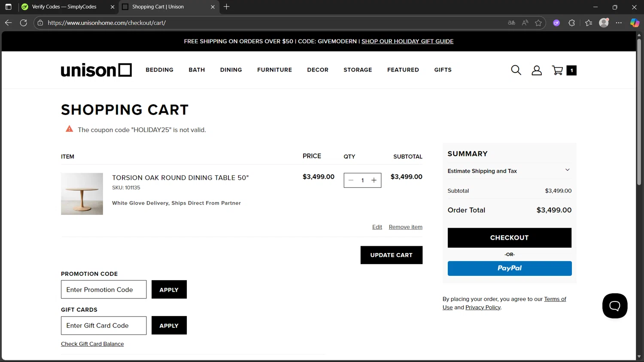Viewport: 644px width, 362px height.
Task: Open Check Gift Card Balance link
Action: point(92,344)
